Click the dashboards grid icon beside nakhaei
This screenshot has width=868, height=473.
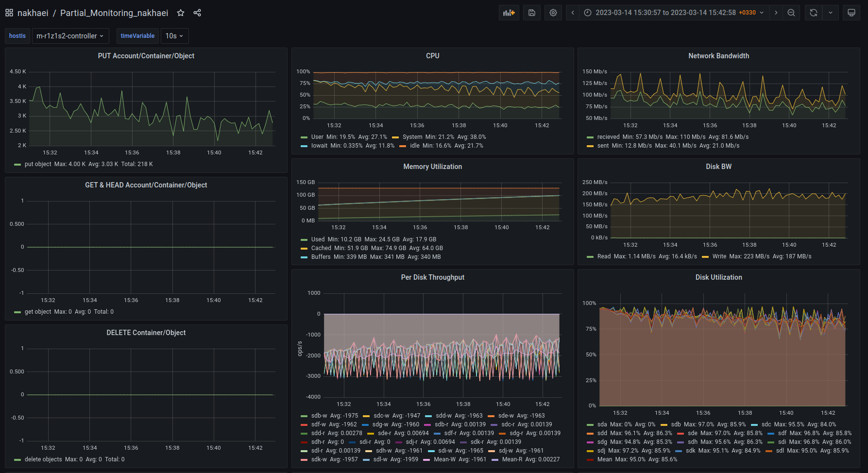9,13
